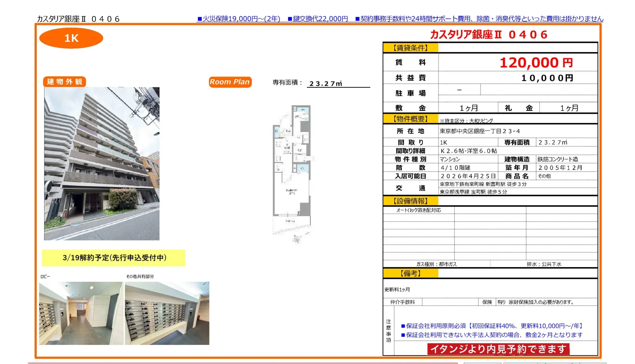
Task: Click the compass mark below the floor plan
Action: coord(297,238)
